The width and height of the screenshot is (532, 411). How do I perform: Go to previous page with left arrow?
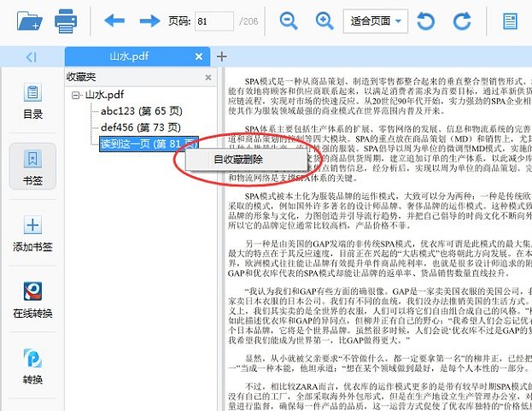click(114, 21)
